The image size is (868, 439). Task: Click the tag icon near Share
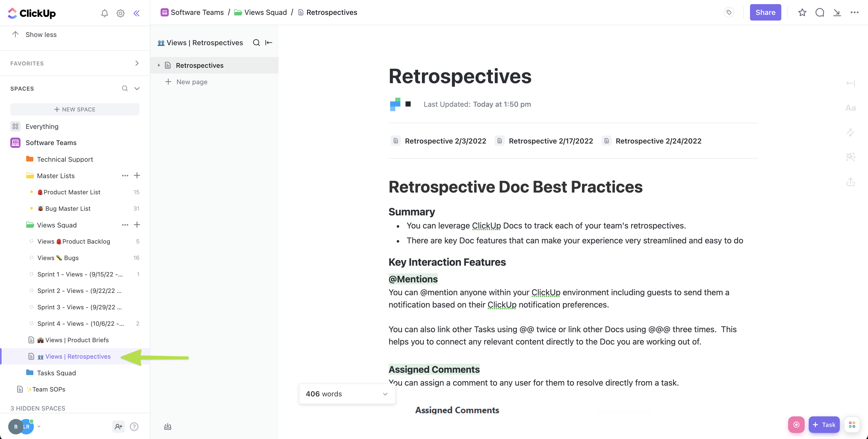(728, 13)
